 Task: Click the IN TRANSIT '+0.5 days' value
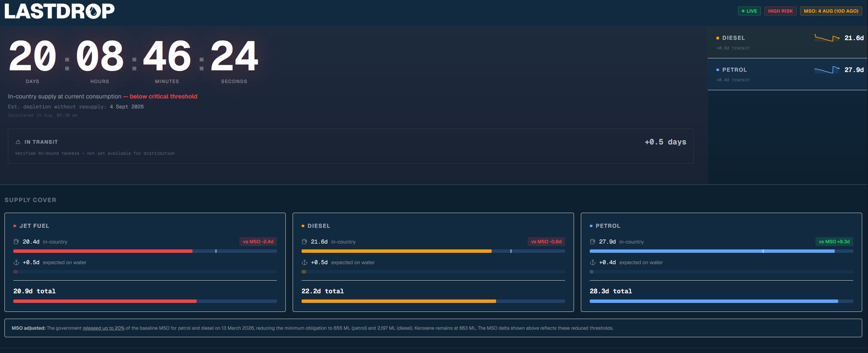tap(665, 142)
